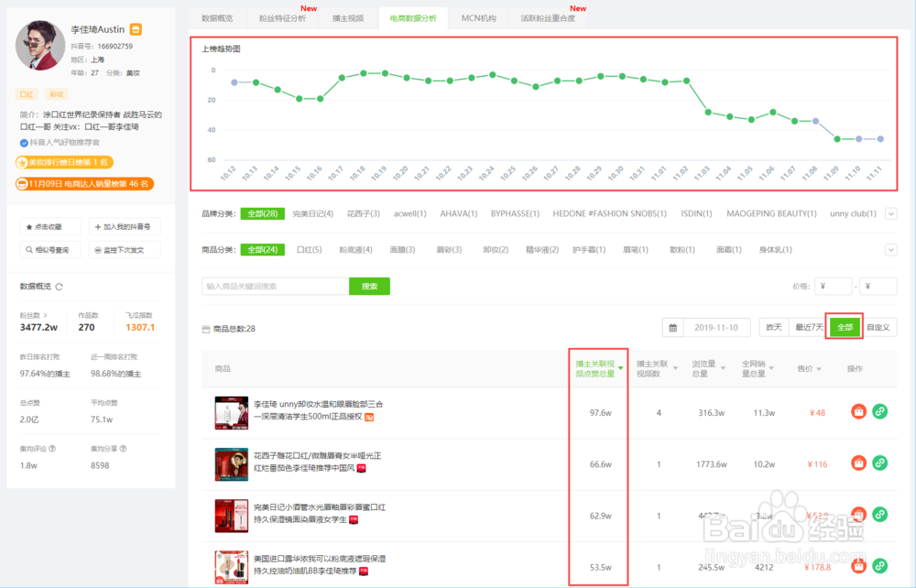Click the list icon before 商品总数:28
The height and width of the screenshot is (588, 916).
(x=205, y=330)
